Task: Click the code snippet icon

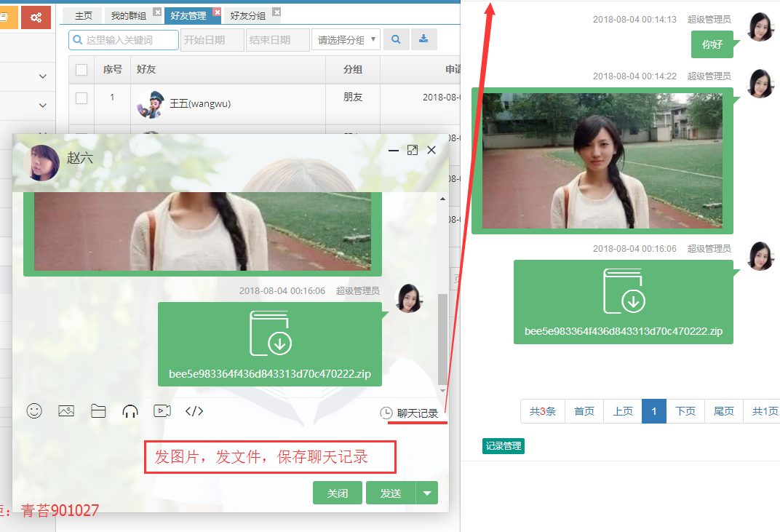Action: 194,411
